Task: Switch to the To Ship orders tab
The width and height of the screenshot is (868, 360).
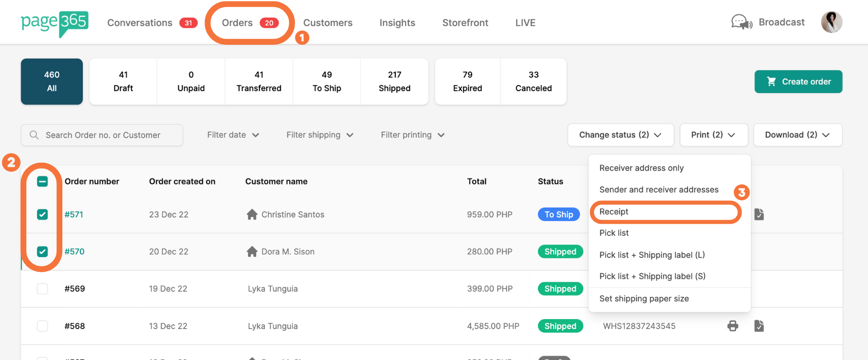Action: [326, 82]
